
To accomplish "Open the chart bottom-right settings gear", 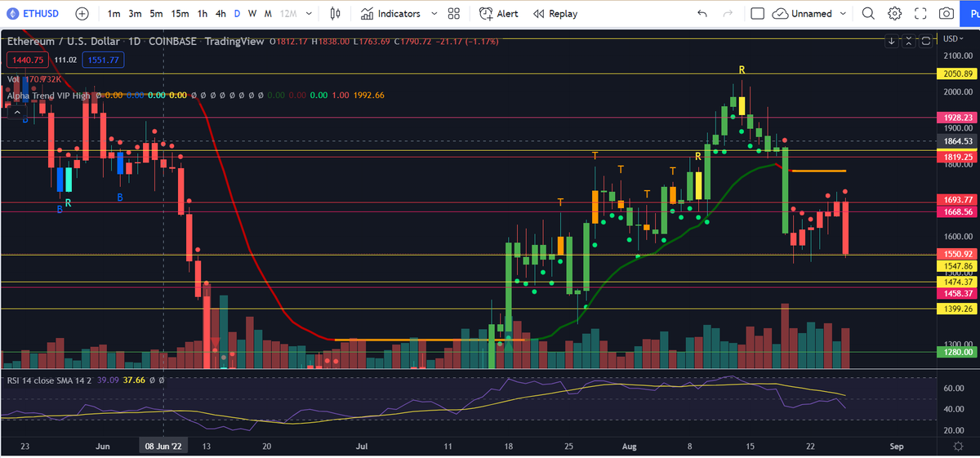I will click(957, 446).
